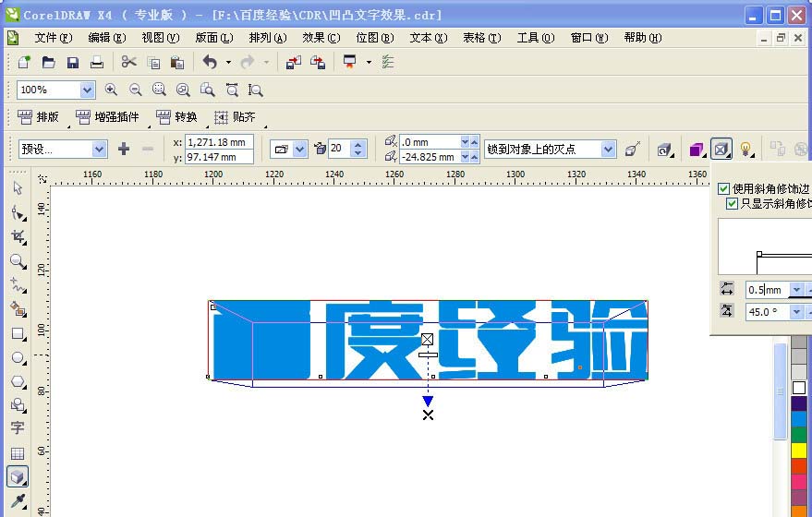812x517 pixels.
Task: Select the Smart Fill tool
Action: [x=18, y=309]
